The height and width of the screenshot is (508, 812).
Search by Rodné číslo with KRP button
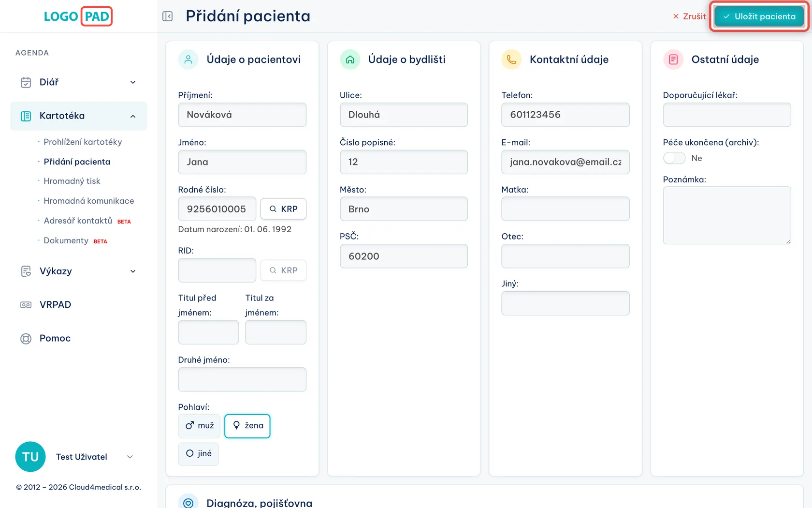click(x=283, y=209)
